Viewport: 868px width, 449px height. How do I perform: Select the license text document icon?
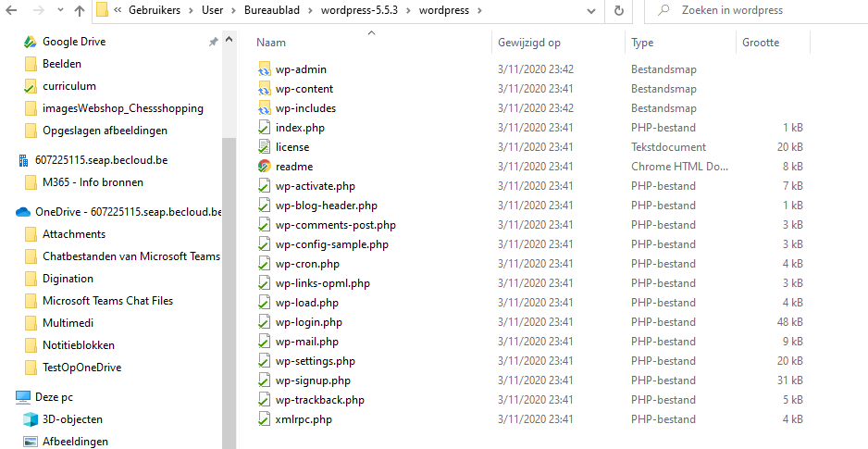[264, 147]
